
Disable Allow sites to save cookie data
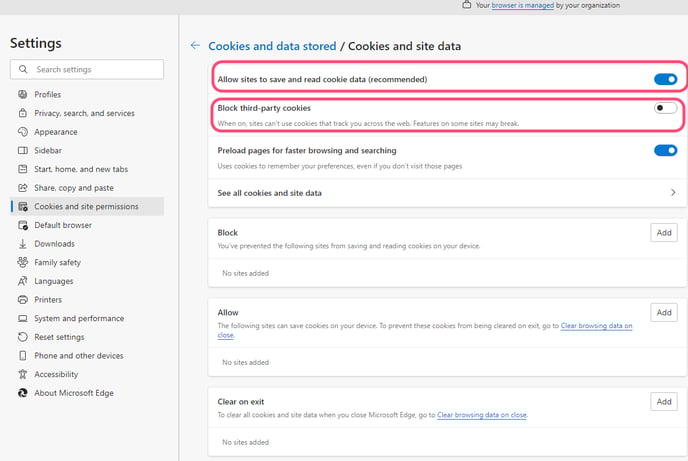click(665, 79)
